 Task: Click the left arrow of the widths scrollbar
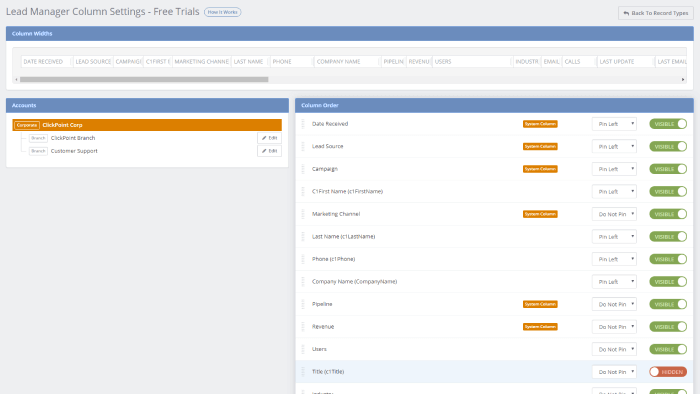click(x=17, y=79)
